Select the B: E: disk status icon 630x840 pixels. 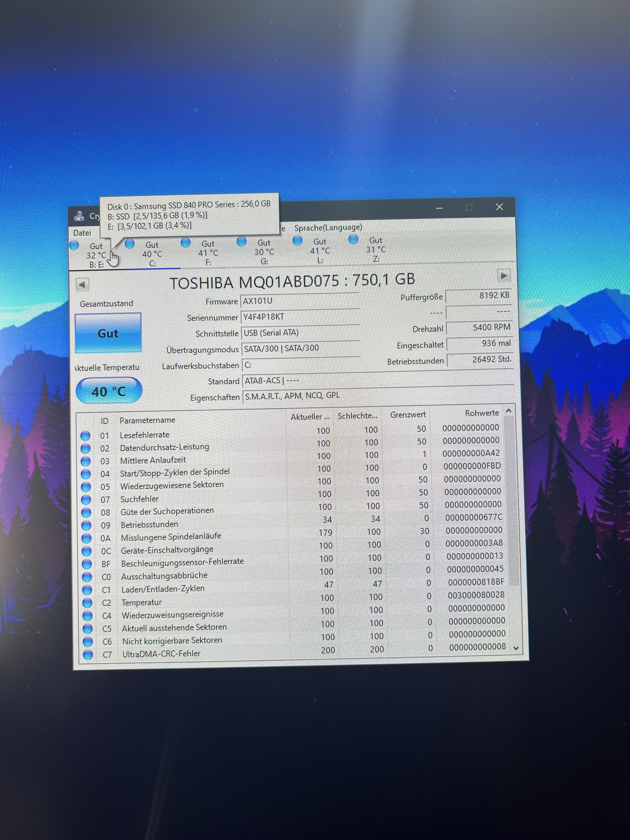74,245
